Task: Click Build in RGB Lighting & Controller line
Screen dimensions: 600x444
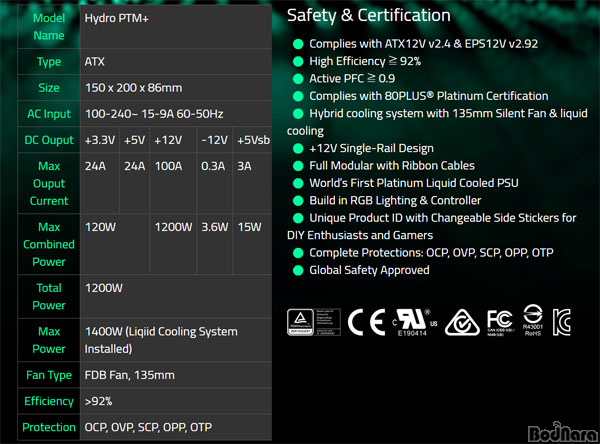Action: pyautogui.click(x=395, y=201)
